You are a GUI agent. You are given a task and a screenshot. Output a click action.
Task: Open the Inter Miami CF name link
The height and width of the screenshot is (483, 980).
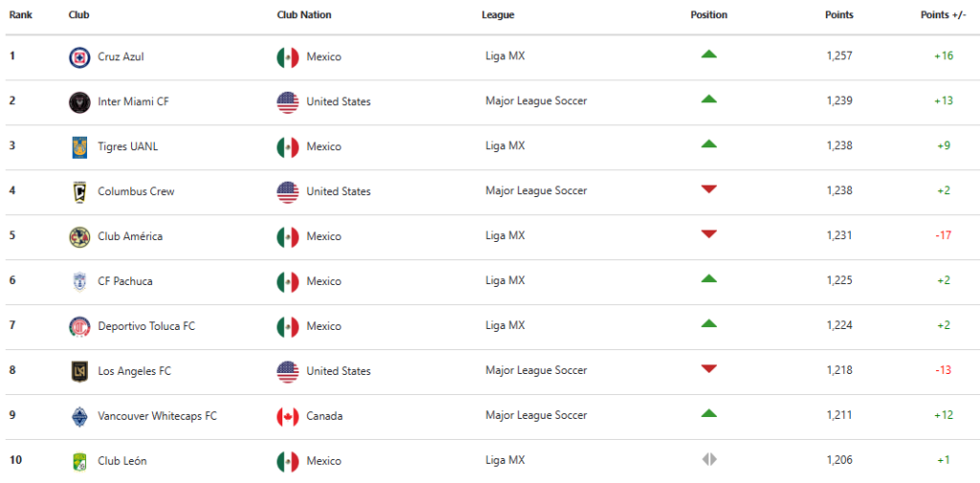click(133, 101)
